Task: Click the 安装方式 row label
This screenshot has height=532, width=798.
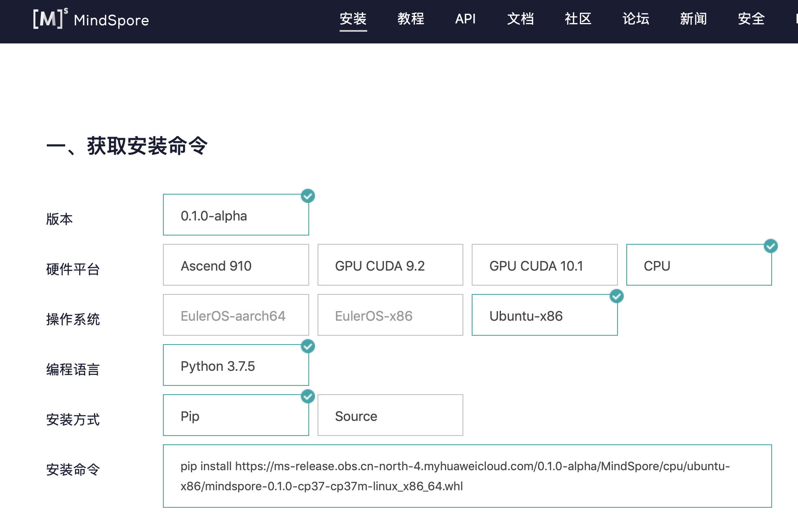Action: coord(73,419)
